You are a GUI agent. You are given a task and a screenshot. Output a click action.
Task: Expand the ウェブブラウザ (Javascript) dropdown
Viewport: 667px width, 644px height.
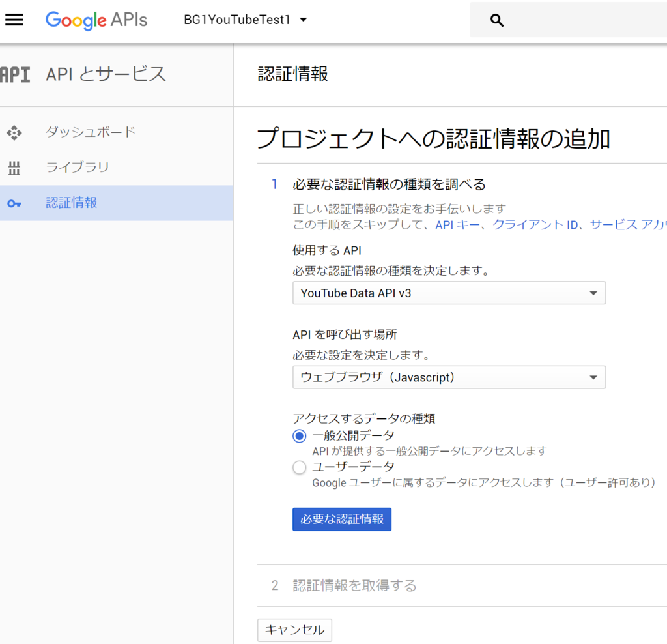point(449,377)
